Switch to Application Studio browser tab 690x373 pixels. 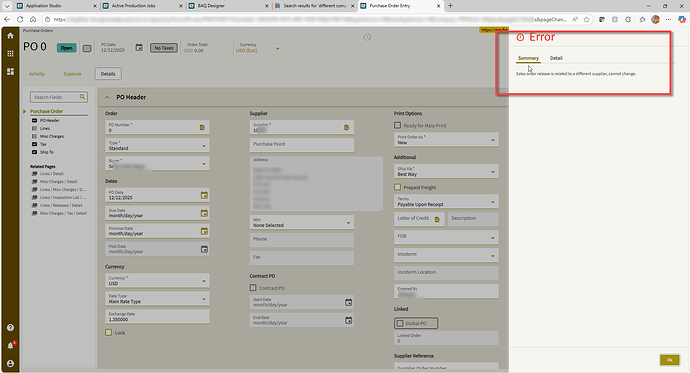click(x=56, y=6)
